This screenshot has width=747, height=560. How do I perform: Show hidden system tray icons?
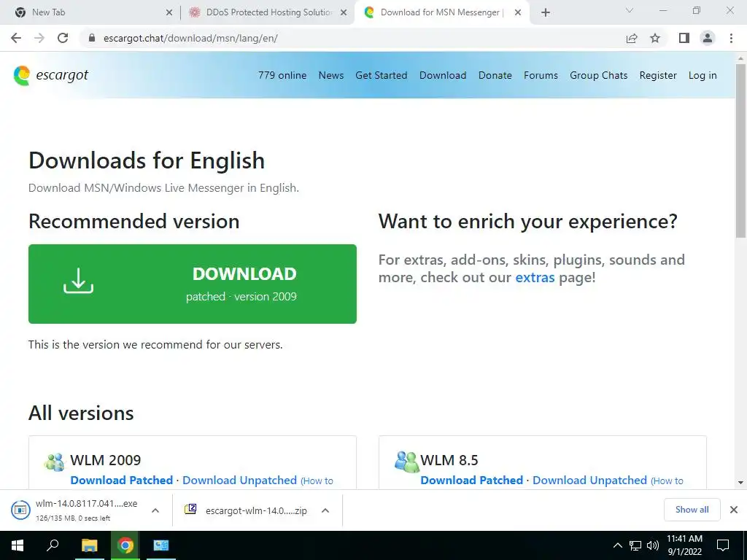coord(617,545)
